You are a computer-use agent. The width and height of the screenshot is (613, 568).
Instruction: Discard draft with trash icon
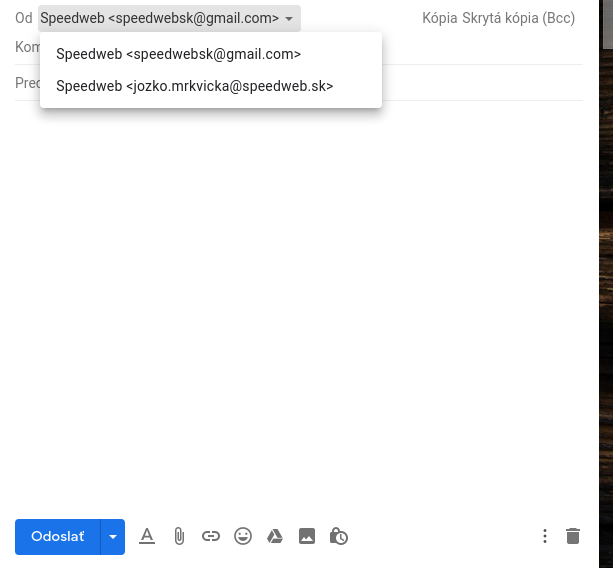point(573,536)
